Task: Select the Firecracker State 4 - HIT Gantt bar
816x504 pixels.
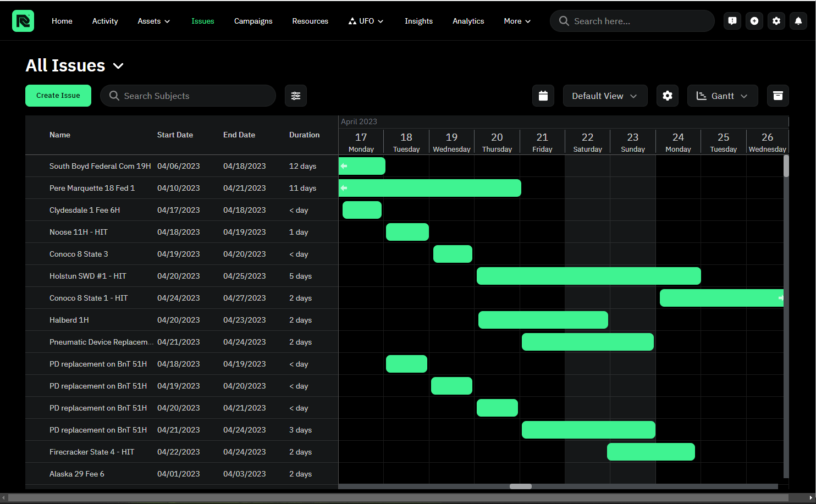Action: (651, 452)
